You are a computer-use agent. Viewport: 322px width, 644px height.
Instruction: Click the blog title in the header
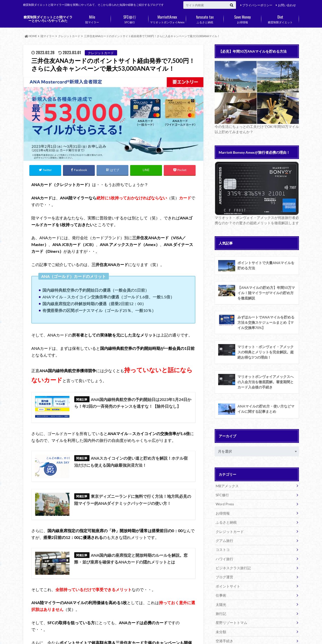[x=48, y=19]
